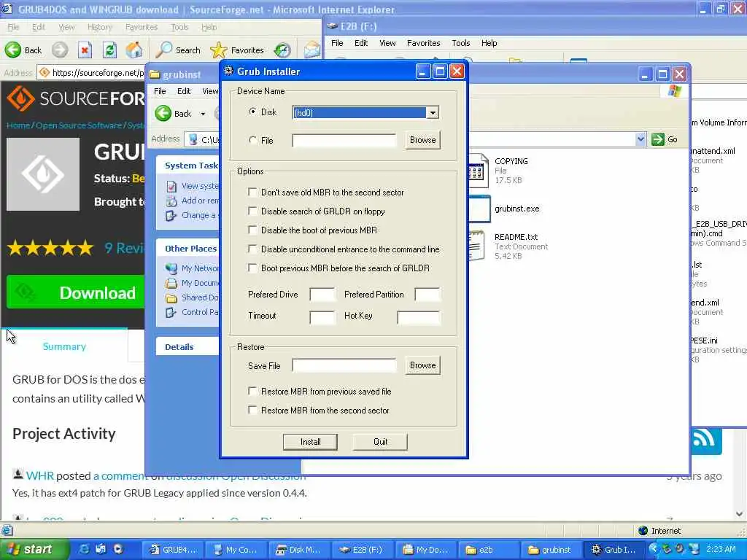Check Disable search of GRLDR on floppy
Screen dimensions: 747x560
(x=252, y=211)
